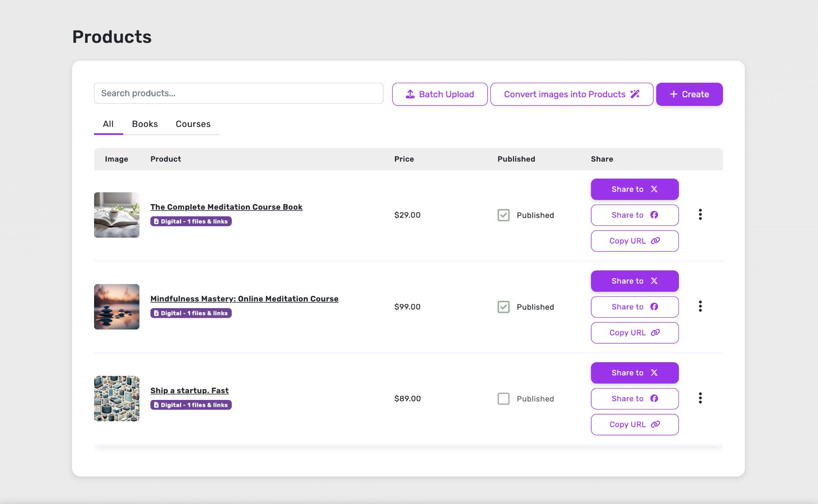Screen dimensions: 818x504
Task: Open kebab menu for Ship a startup
Action: 700,398
